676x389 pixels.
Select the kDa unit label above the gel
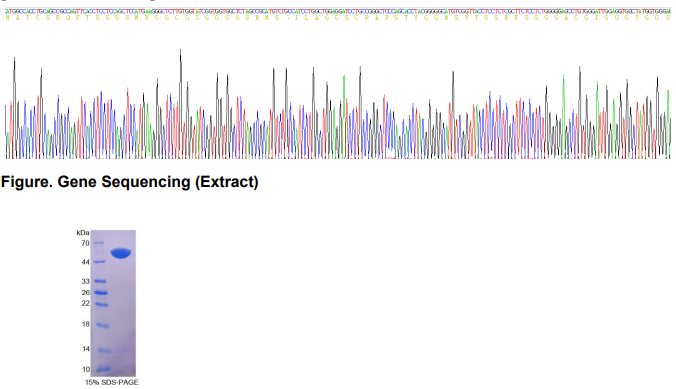[83, 232]
